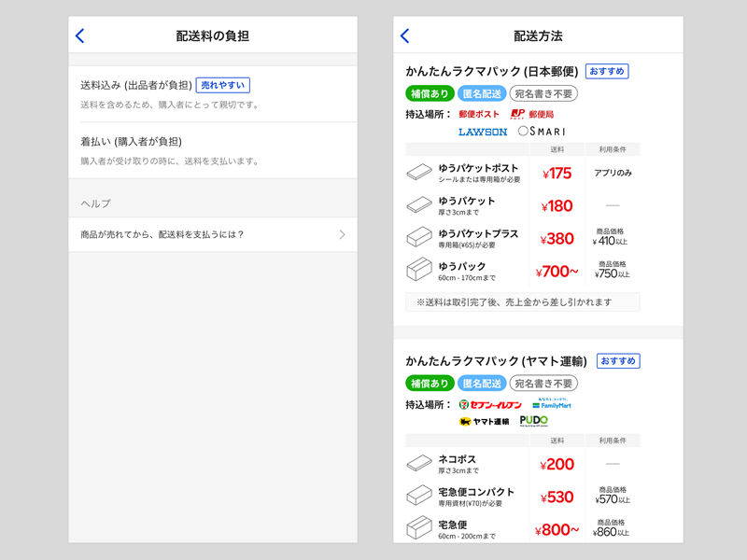Viewport: 747px width, 560px height.
Task: Click アプリのみ usage condition
Action: (x=613, y=173)
